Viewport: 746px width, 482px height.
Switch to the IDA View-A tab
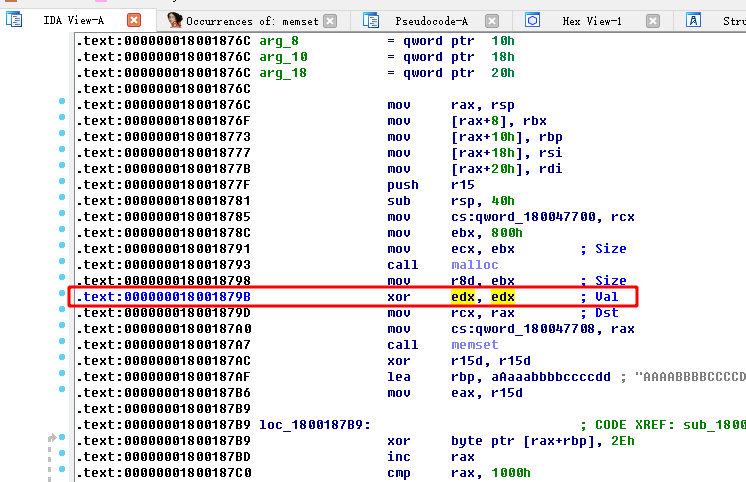point(74,20)
